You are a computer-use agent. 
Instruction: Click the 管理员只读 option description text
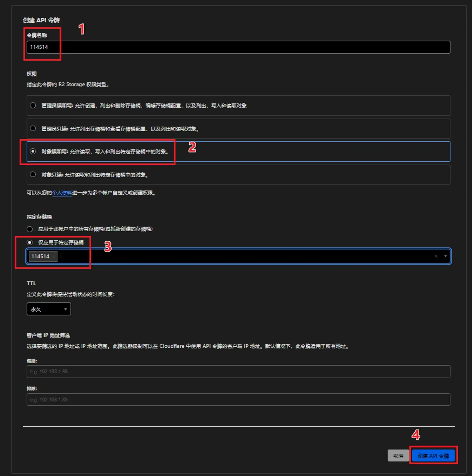(134, 129)
